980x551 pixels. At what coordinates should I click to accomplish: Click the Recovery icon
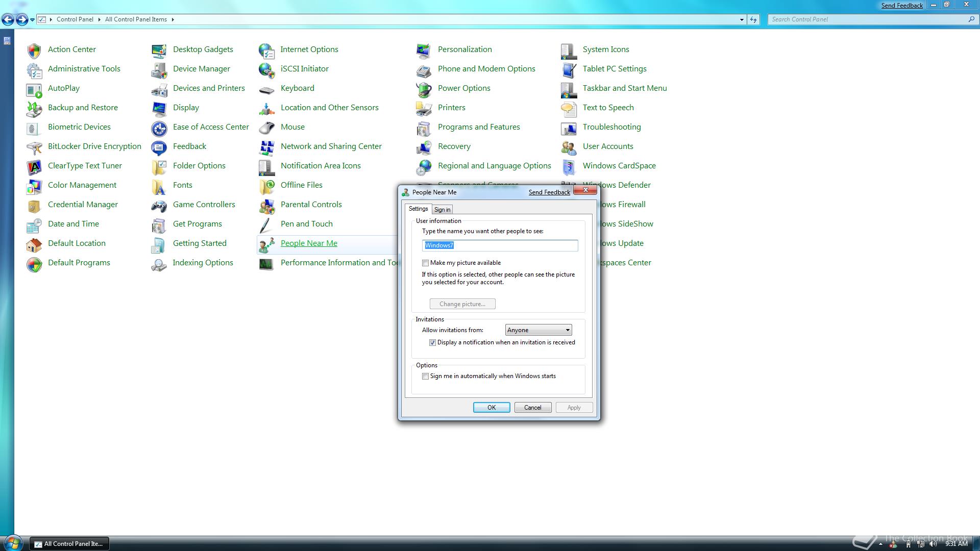tap(424, 147)
